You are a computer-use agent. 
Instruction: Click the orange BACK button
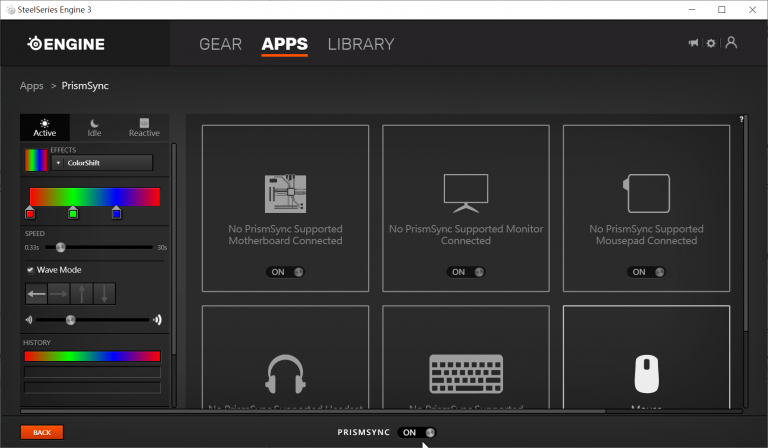click(x=42, y=432)
